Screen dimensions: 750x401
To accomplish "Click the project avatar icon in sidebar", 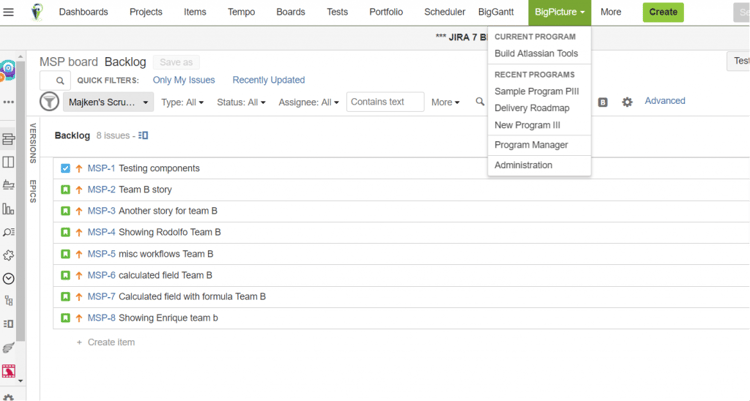I will pyautogui.click(x=8, y=70).
